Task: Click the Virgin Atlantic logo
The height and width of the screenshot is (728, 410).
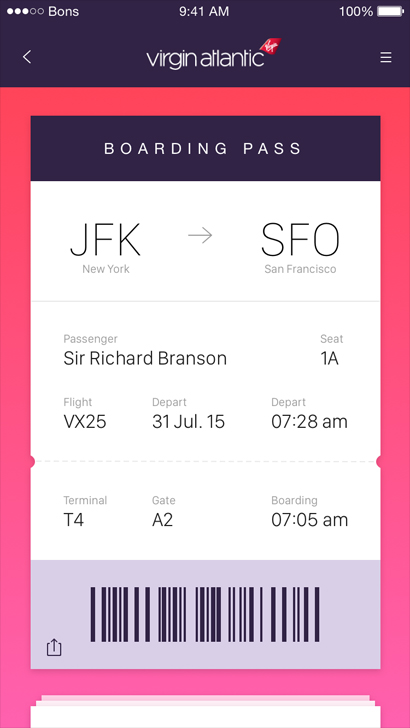Action: [214, 55]
